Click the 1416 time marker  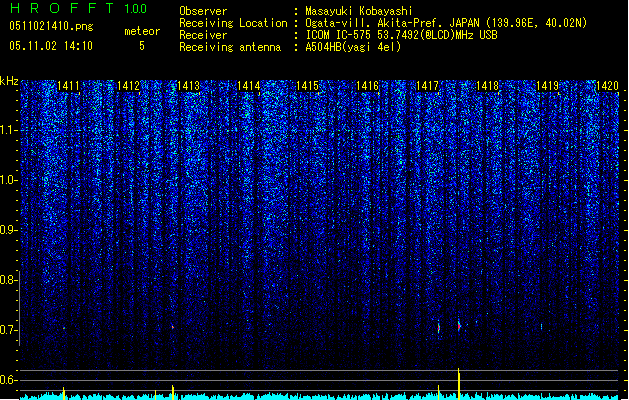click(x=367, y=86)
